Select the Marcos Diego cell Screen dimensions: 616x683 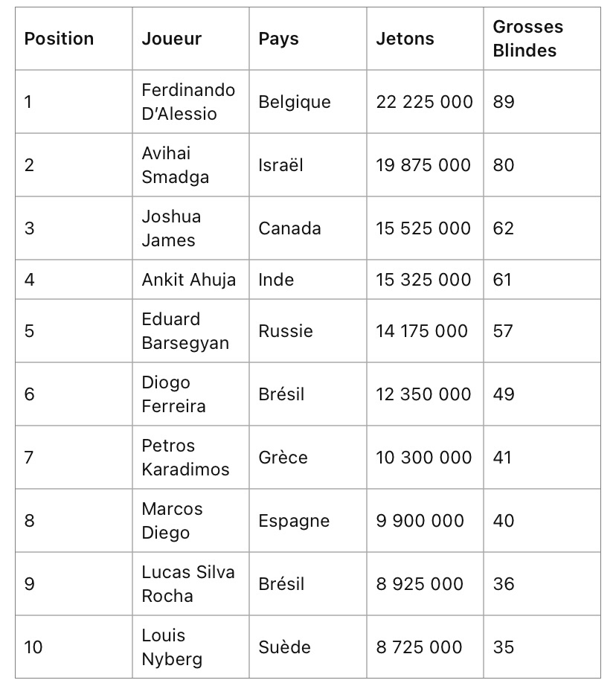point(172,521)
